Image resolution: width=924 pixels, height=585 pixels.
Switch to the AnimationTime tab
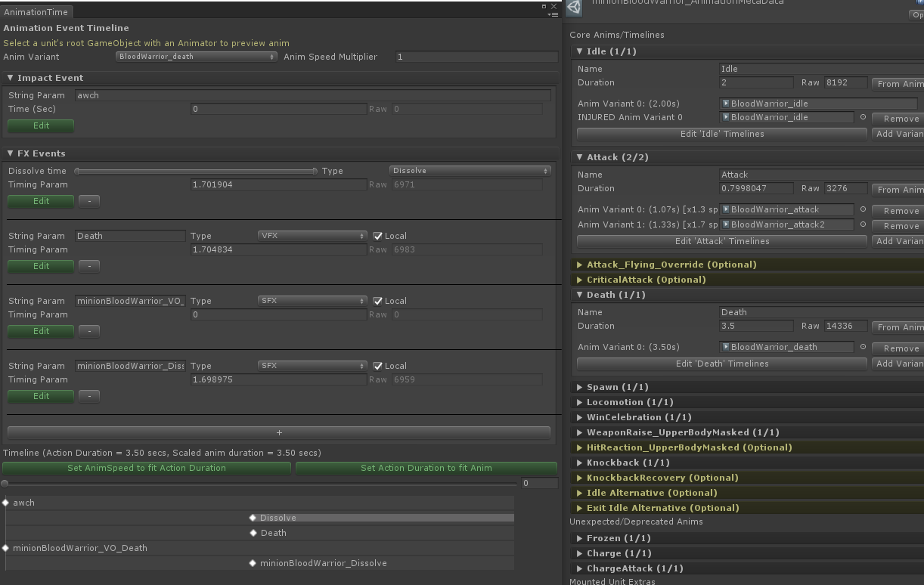coord(36,12)
